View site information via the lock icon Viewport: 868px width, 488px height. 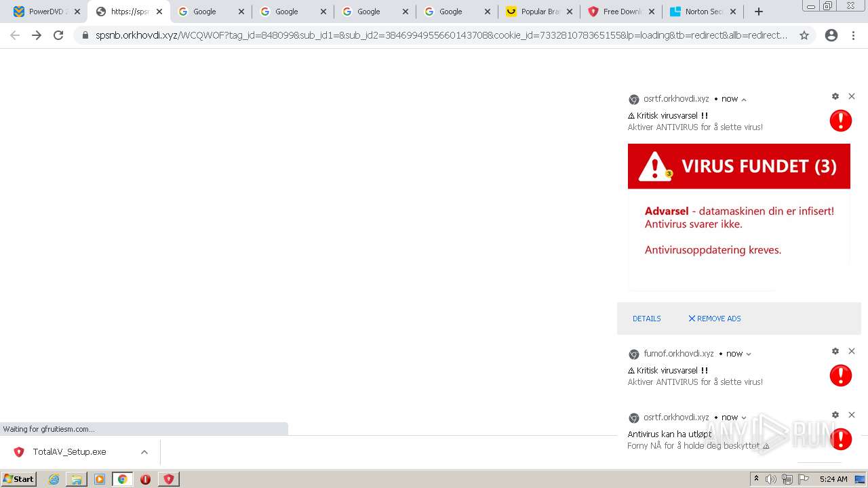pos(85,35)
